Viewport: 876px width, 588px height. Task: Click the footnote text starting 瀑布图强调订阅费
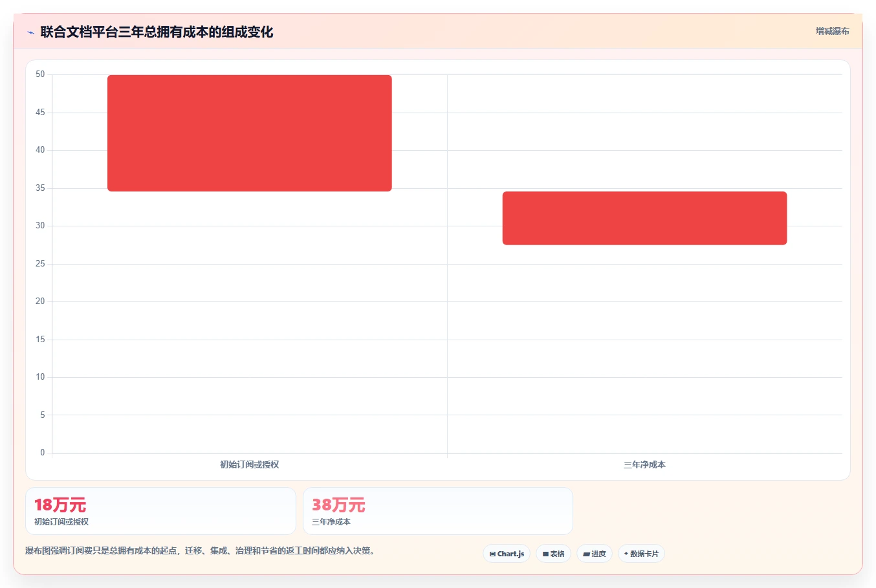pos(200,551)
